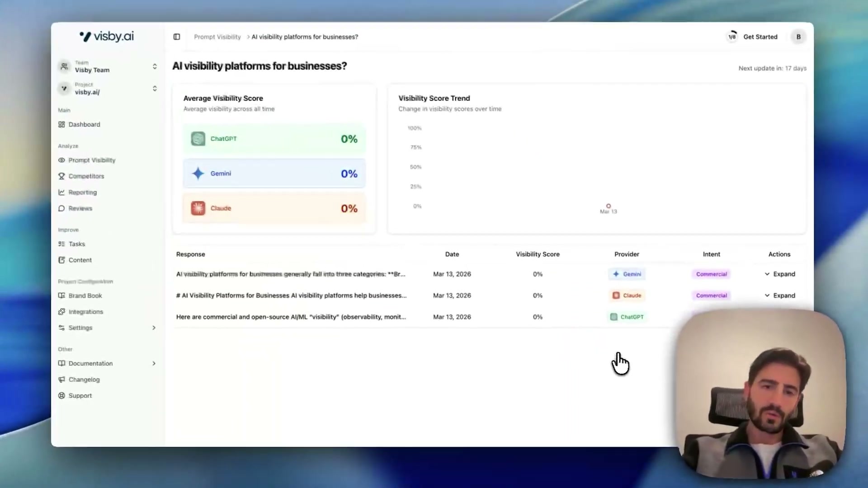Image resolution: width=868 pixels, height=488 pixels.
Task: Click the Competitors trophy icon
Action: pyautogui.click(x=61, y=176)
